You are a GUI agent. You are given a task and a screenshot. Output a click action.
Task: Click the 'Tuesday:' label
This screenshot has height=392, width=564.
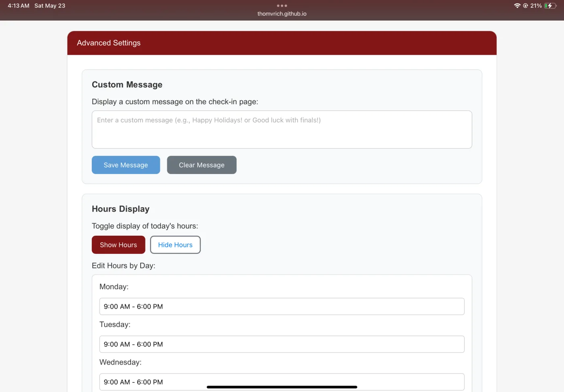[x=115, y=324]
